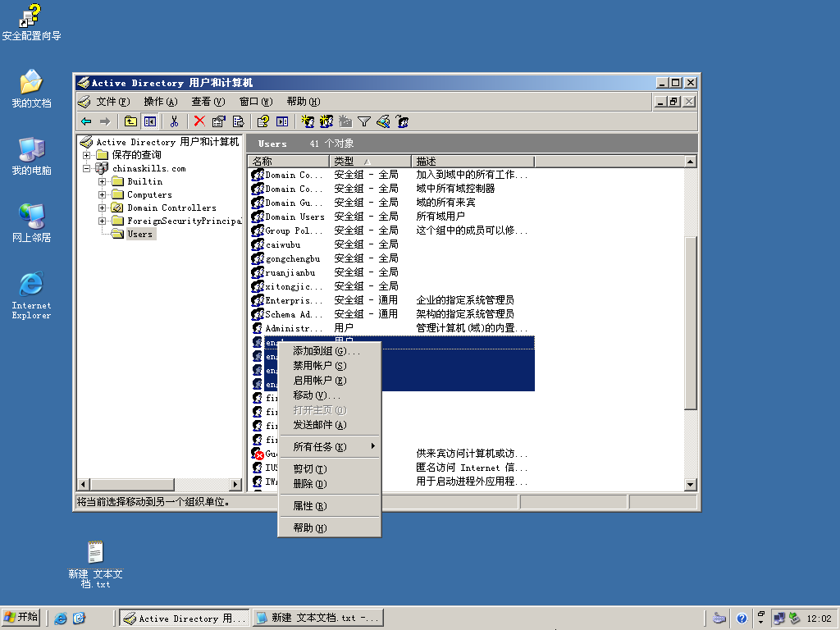Expand the 保存的查询 tree node

tap(86, 155)
